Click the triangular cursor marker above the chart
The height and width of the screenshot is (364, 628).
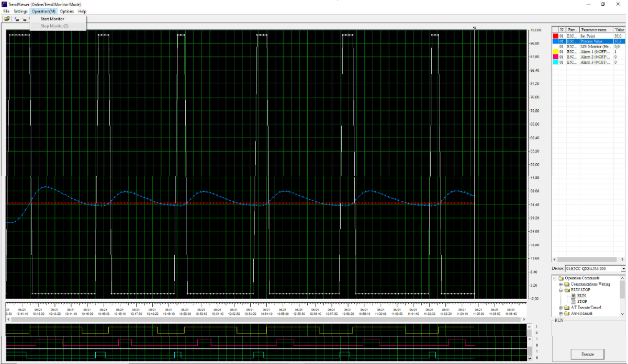[474, 28]
